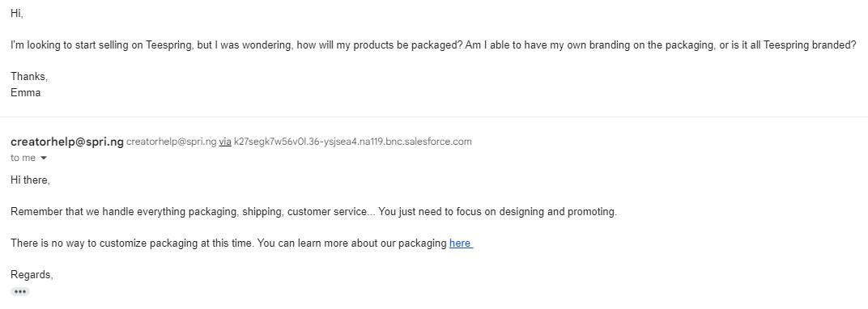Click the words "Teespring branded?"
Image resolution: width=868 pixels, height=309 pixels.
click(810, 45)
